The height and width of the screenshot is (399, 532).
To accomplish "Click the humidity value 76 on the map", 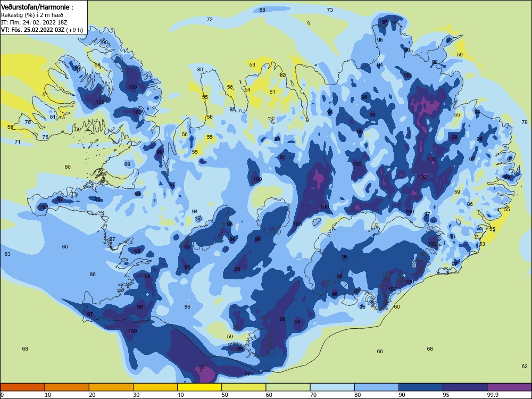I will pyautogui.click(x=28, y=122).
